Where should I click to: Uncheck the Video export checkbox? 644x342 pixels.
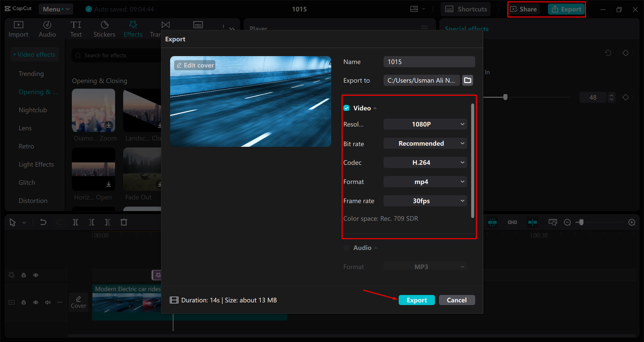(x=346, y=108)
